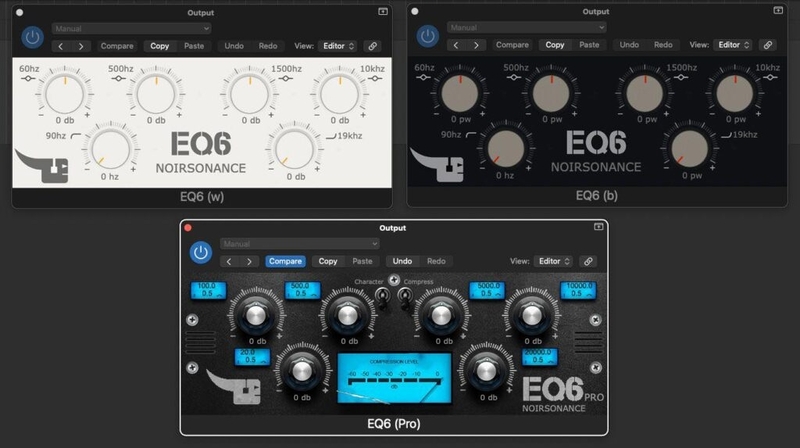This screenshot has width=800, height=448.
Task: Go to next preset in EQ6 (Pro) window
Action: pos(249,262)
